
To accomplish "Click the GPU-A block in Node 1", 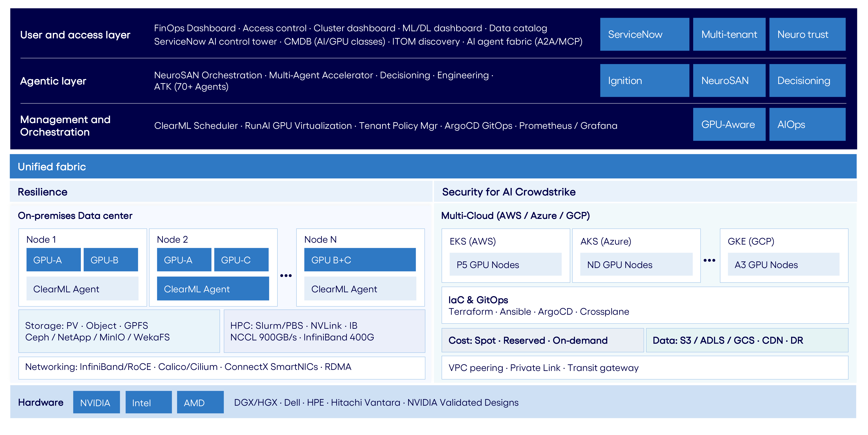I will tap(54, 260).
